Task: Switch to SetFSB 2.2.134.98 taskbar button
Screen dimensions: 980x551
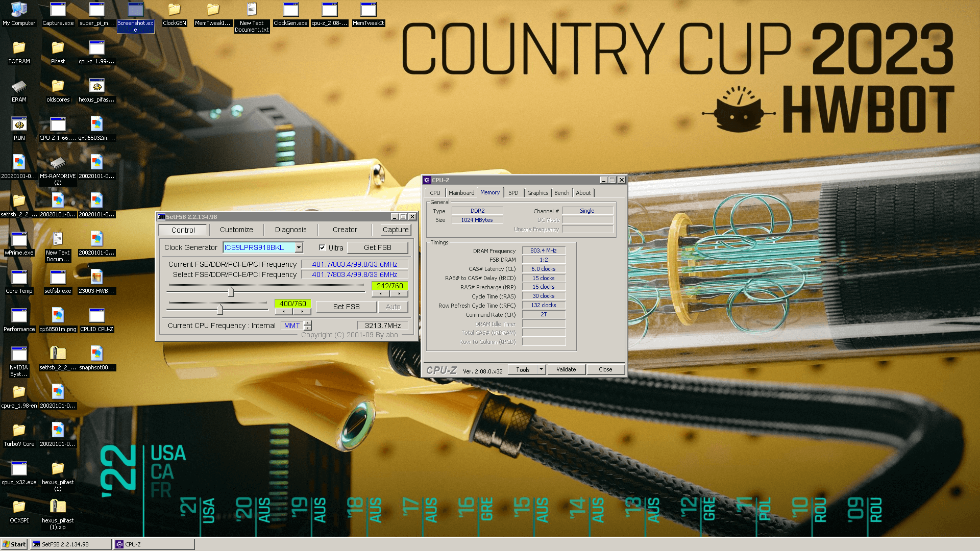Action: pos(71,544)
